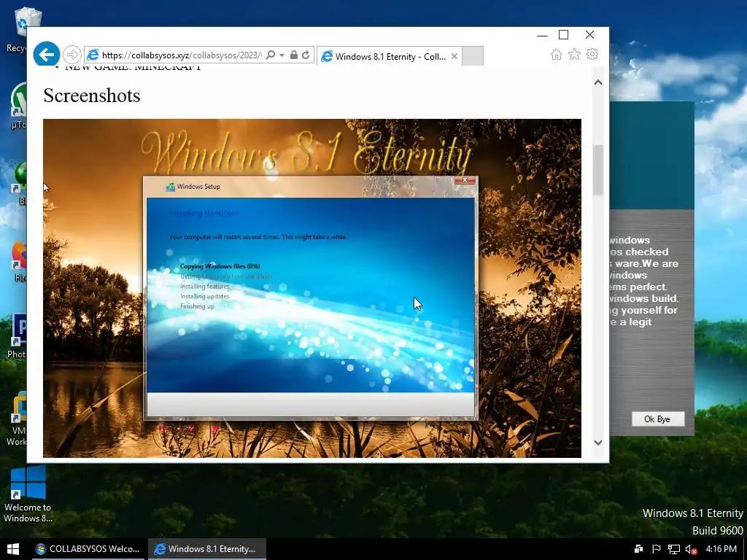747x560 pixels.
Task: Click the 4:16 PM taskbar clock
Action: [721, 549]
